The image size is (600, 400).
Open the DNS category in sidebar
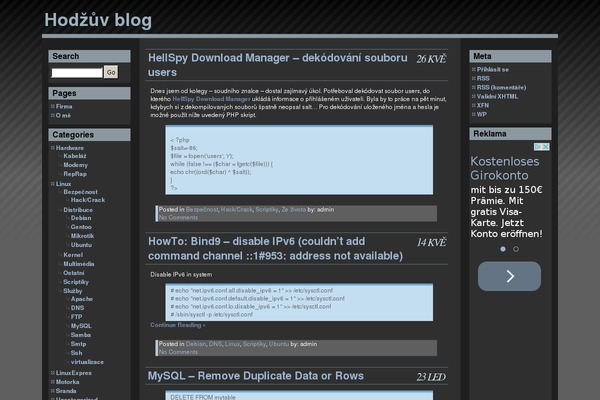click(x=77, y=308)
